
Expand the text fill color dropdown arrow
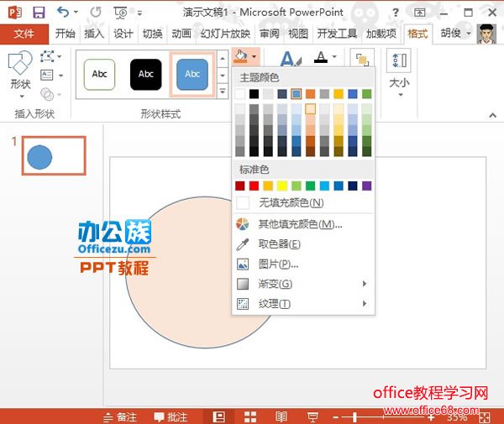[x=334, y=56]
